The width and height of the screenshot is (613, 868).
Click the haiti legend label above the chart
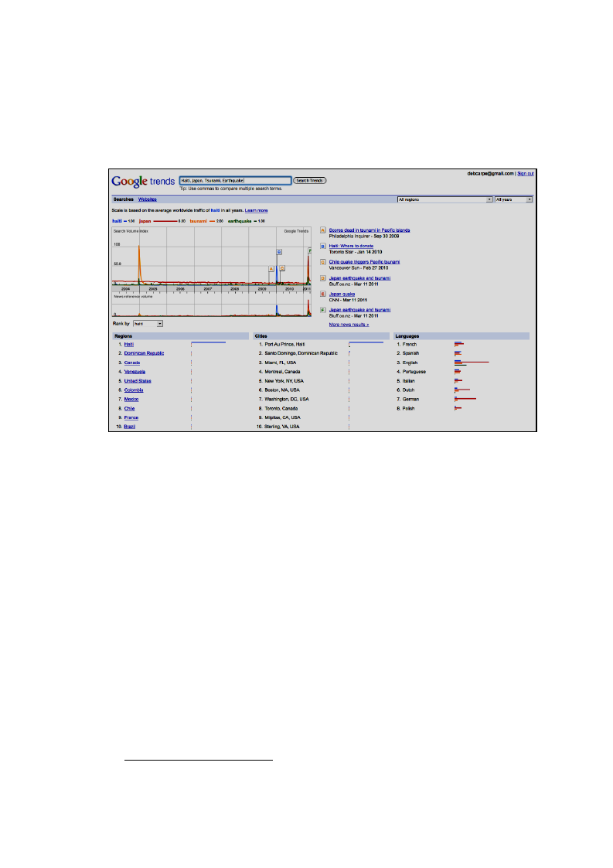[x=117, y=221]
